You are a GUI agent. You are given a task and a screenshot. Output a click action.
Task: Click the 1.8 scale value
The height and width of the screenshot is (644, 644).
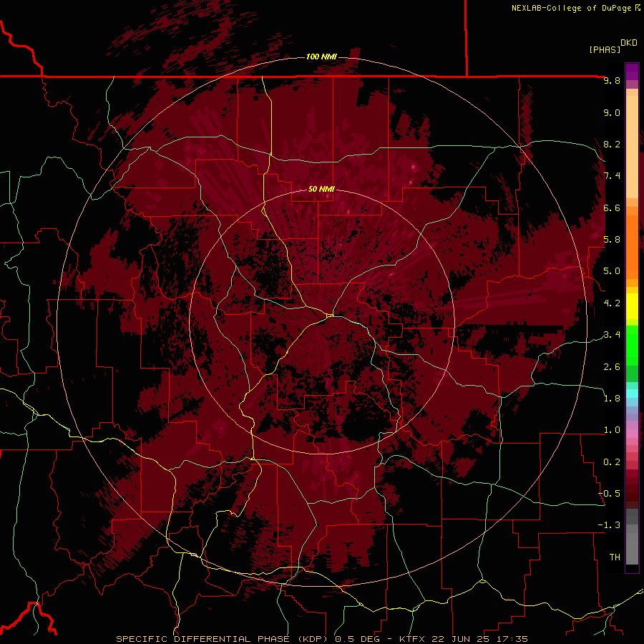tap(612, 399)
